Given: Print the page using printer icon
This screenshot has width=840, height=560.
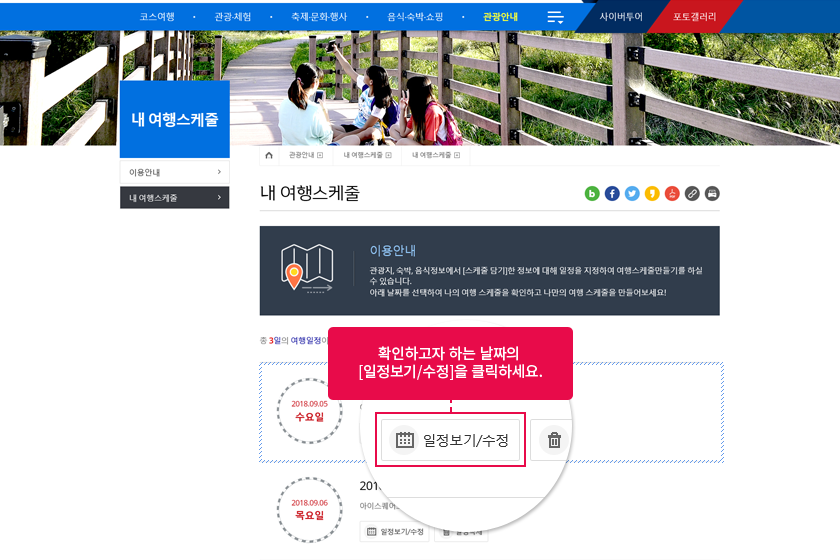Looking at the screenshot, I should pos(712,194).
